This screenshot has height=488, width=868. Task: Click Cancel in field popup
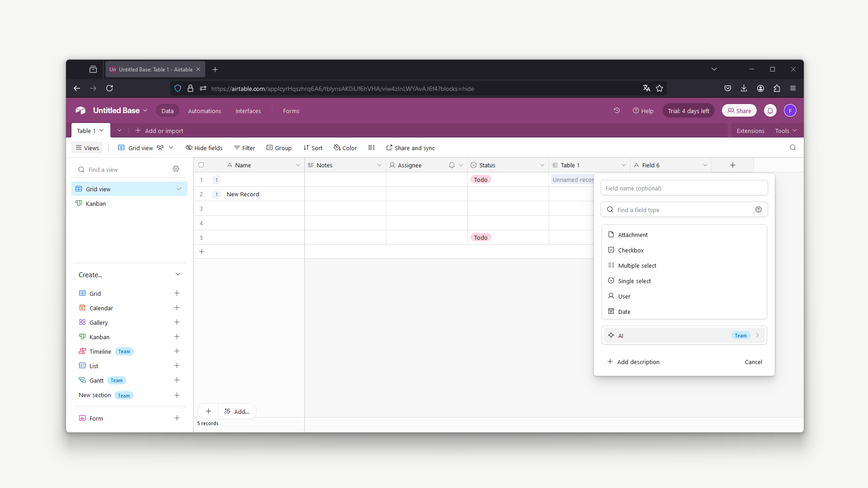tap(754, 362)
